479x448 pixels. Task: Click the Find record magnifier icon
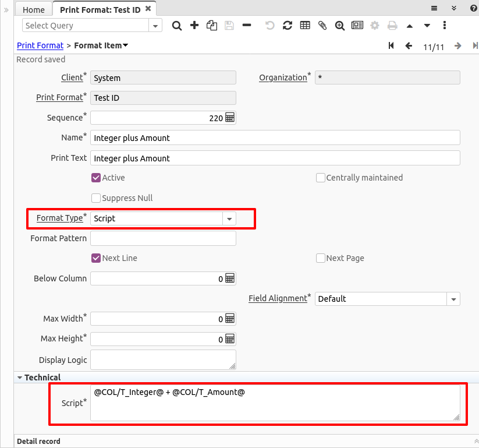pos(177,26)
